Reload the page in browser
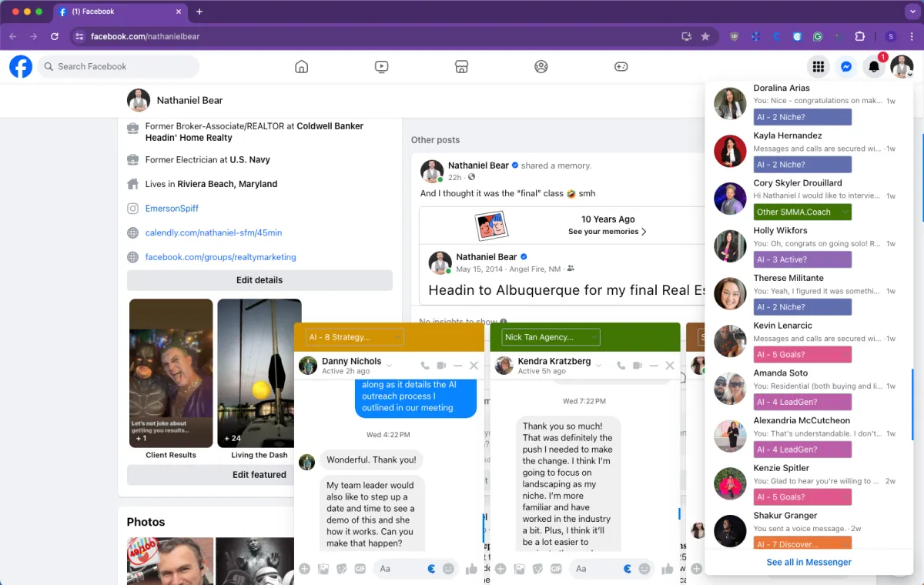The height and width of the screenshot is (585, 924). point(54,36)
